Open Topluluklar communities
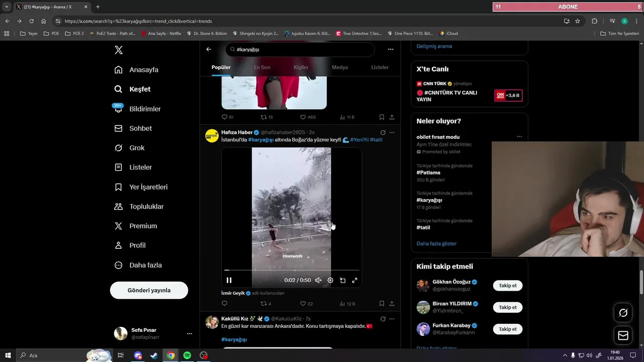 [139, 207]
